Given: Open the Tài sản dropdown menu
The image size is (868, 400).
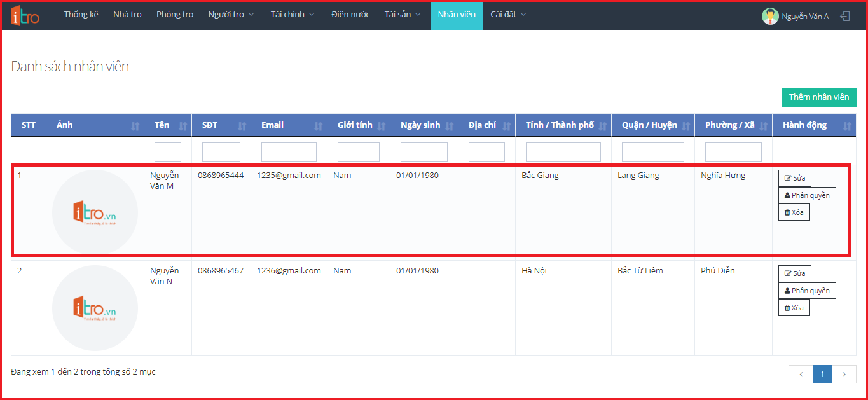Looking at the screenshot, I should click(402, 15).
